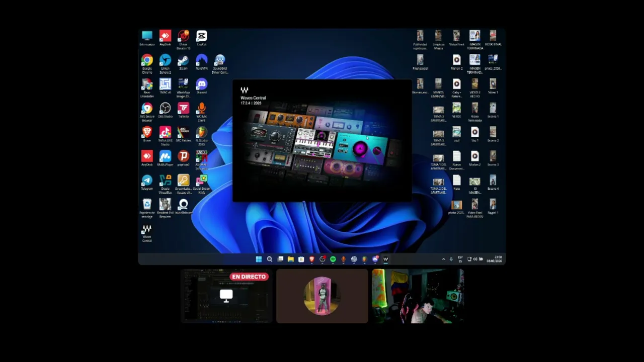Click the Steam desktop shortcut

click(183, 62)
